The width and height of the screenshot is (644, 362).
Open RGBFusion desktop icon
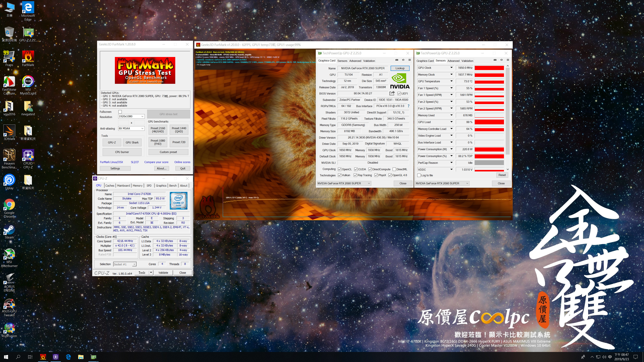coord(9,330)
